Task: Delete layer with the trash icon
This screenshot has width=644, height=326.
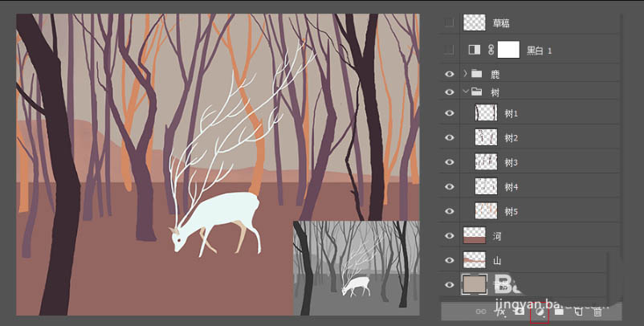Action: 597,312
